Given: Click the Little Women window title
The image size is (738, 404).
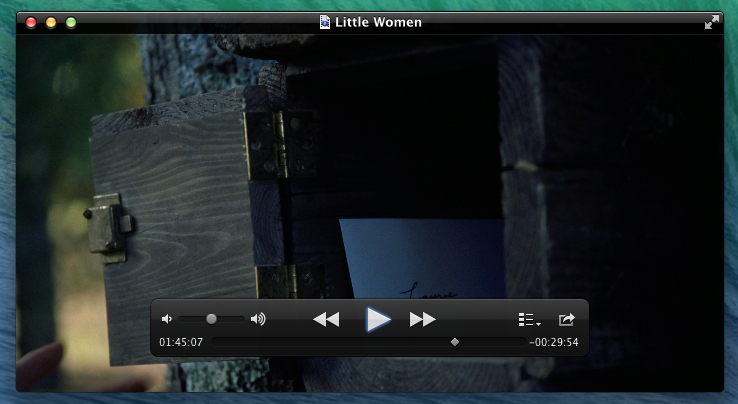Looking at the screenshot, I should tap(378, 22).
